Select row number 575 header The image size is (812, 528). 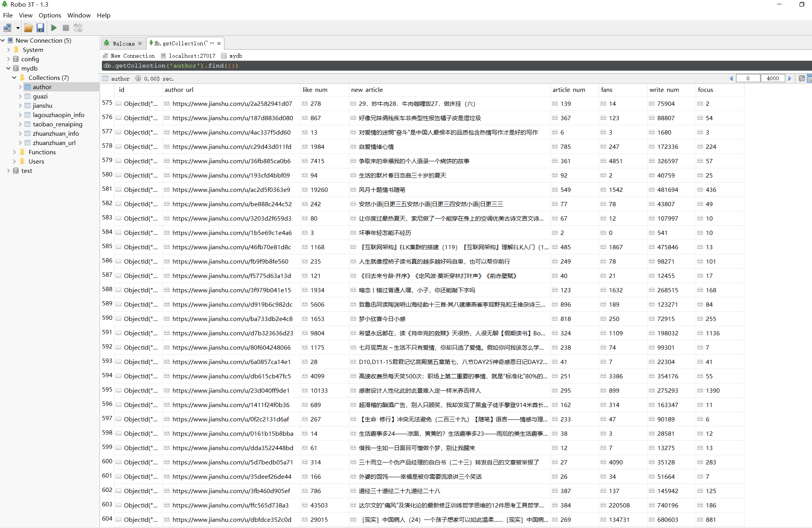tap(107, 103)
